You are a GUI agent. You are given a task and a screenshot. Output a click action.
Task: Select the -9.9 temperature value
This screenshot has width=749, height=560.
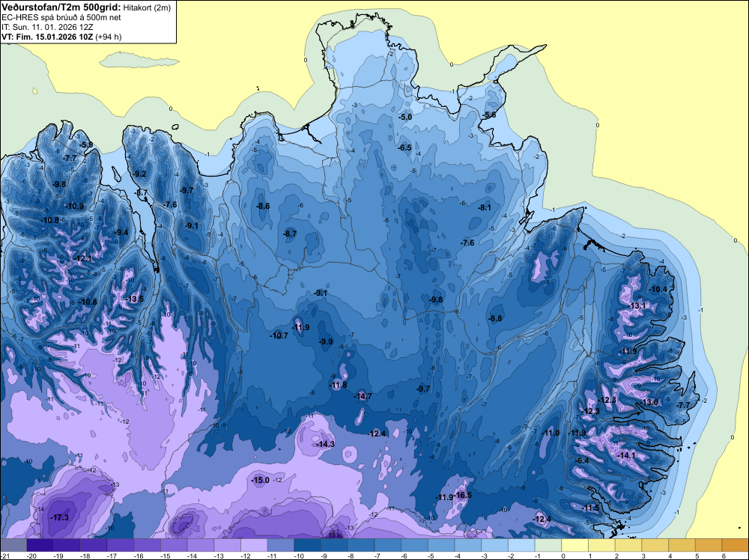click(x=326, y=341)
